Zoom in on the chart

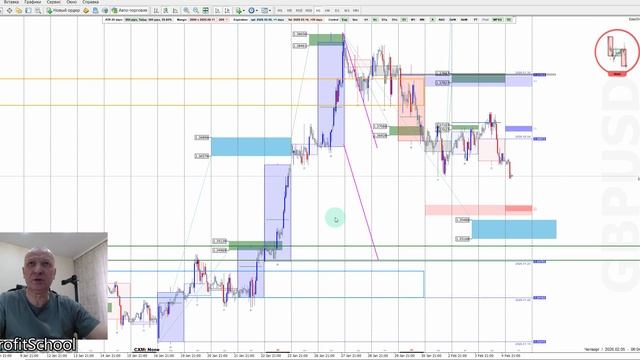(x=187, y=10)
